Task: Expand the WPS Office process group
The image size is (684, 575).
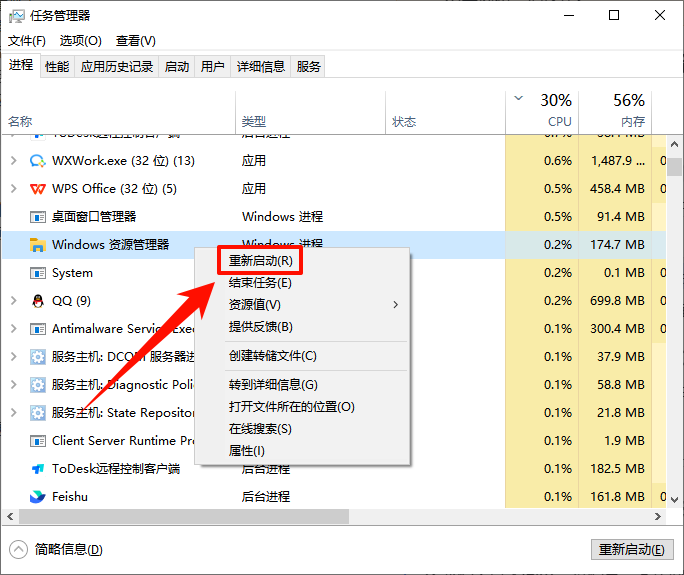Action: (14, 189)
